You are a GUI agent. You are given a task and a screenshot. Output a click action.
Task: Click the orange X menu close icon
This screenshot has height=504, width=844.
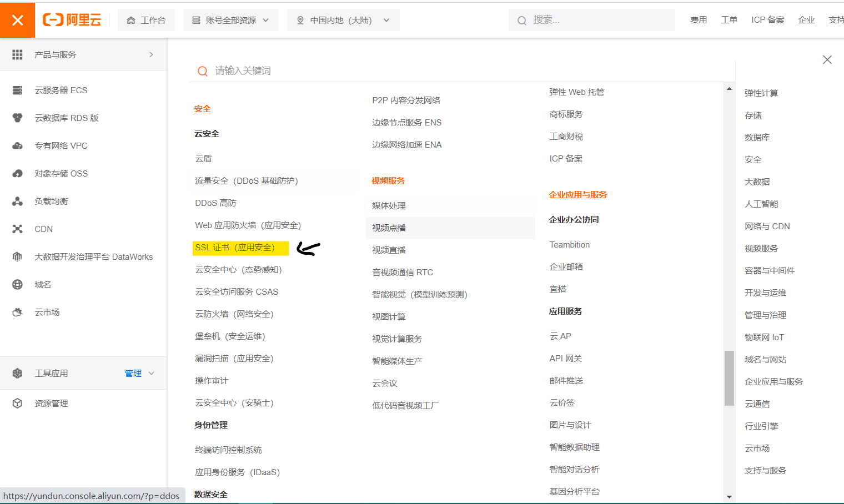tap(17, 21)
